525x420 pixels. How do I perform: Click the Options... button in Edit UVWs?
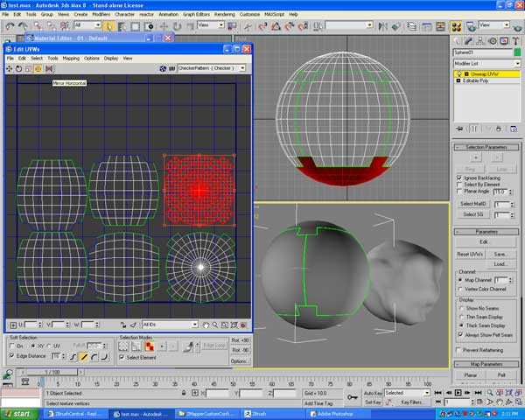(x=240, y=361)
